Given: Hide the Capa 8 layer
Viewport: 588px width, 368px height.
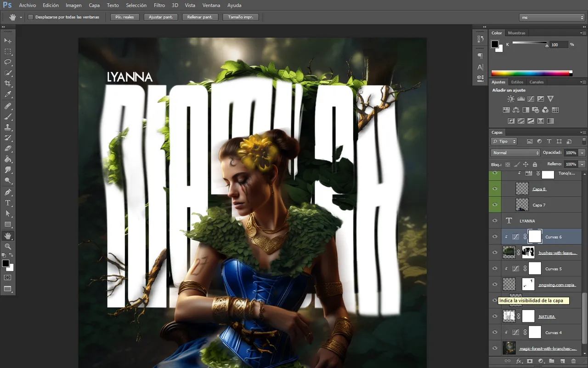Looking at the screenshot, I should pyautogui.click(x=495, y=189).
